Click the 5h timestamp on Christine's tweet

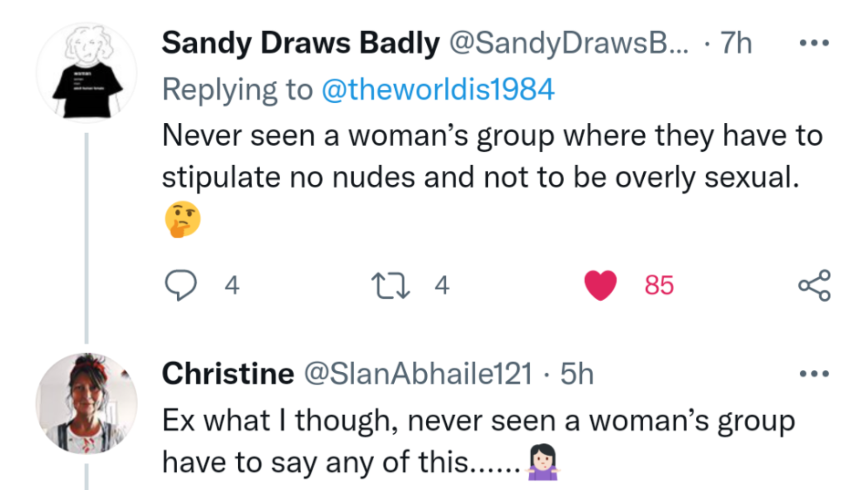[x=577, y=374]
